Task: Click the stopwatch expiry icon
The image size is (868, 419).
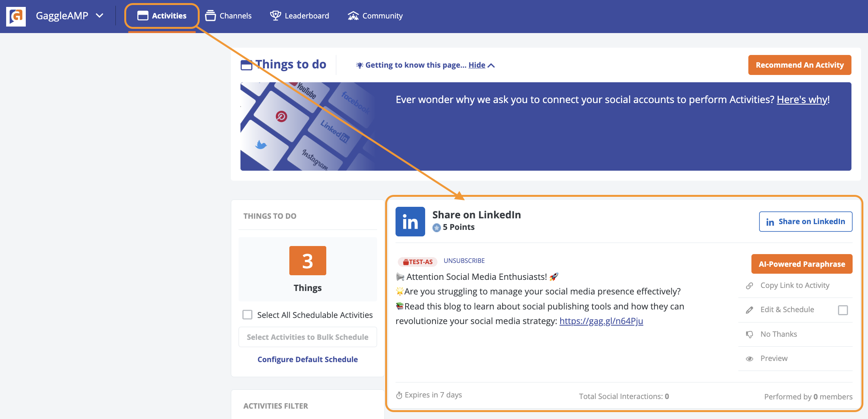Action: pyautogui.click(x=399, y=396)
